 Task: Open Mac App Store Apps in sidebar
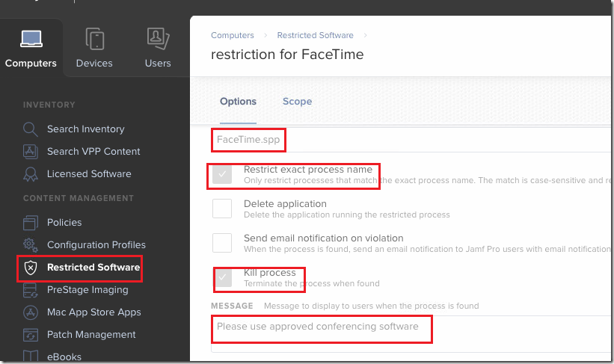tap(94, 312)
